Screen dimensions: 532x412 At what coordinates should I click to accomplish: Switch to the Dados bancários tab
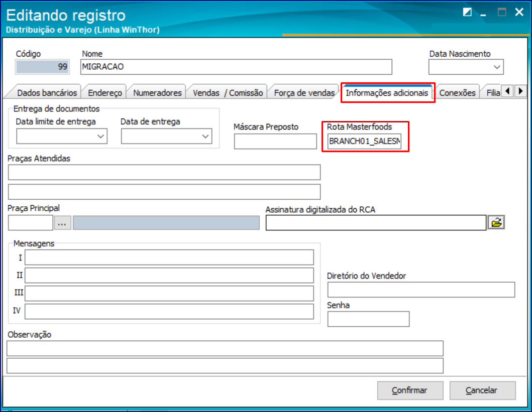click(47, 93)
